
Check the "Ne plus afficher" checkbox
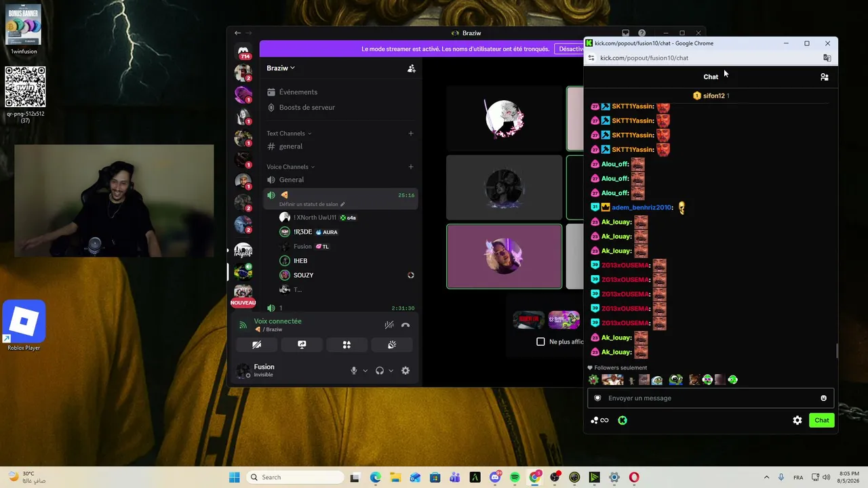pos(540,342)
